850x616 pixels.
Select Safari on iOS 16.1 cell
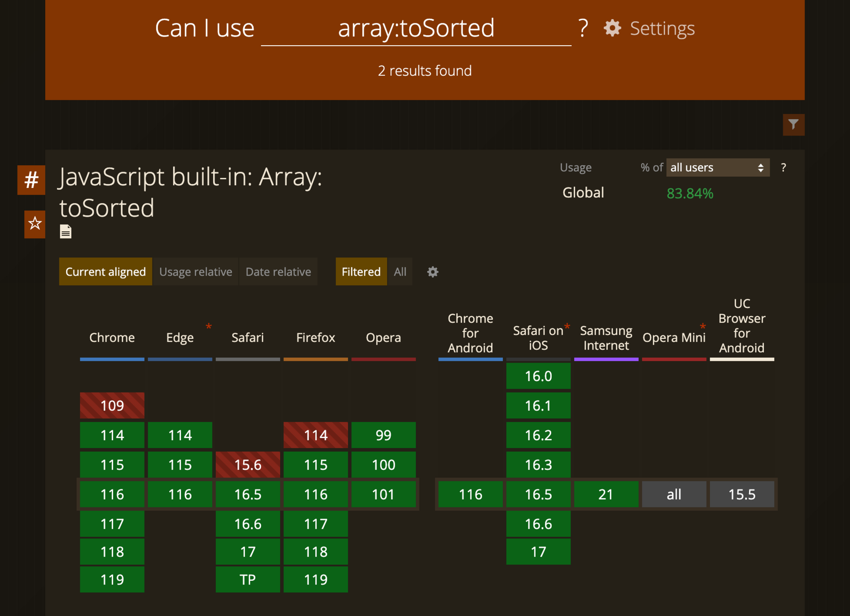click(x=538, y=406)
